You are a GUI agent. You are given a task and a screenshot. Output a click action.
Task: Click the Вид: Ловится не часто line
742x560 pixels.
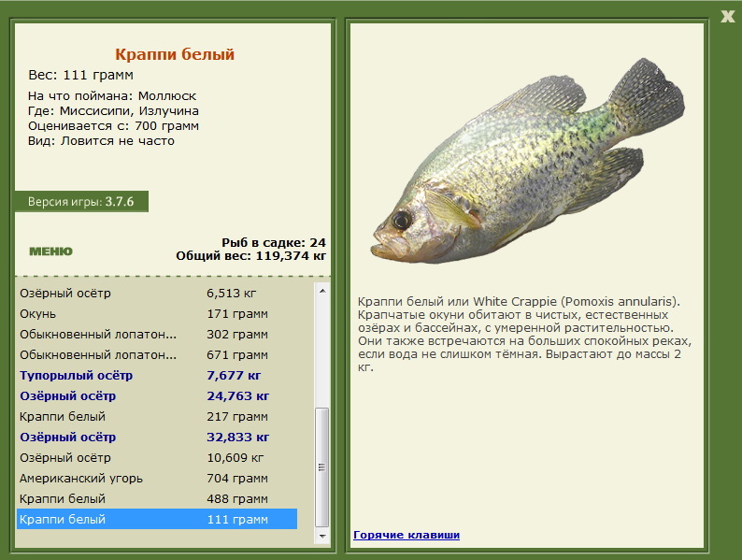pyautogui.click(x=101, y=141)
